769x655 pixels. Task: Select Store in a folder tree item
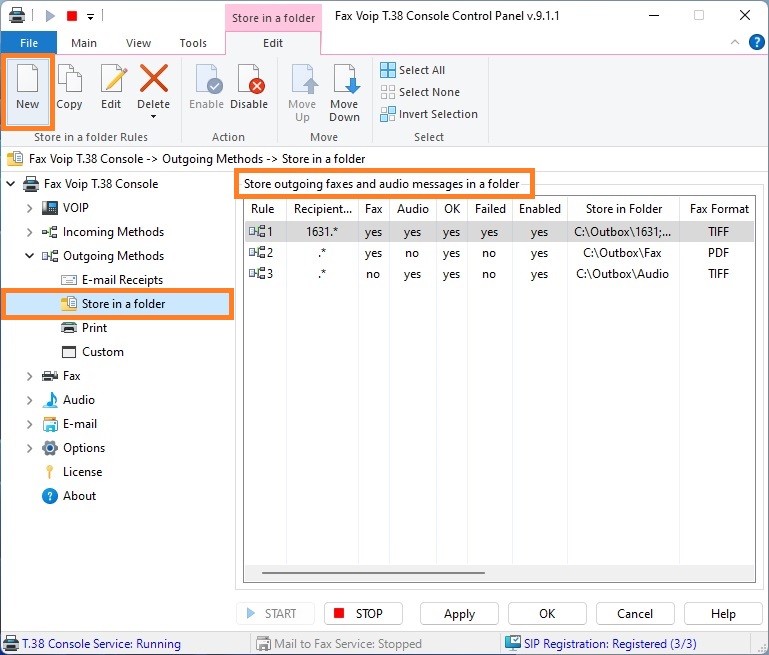[x=117, y=304]
